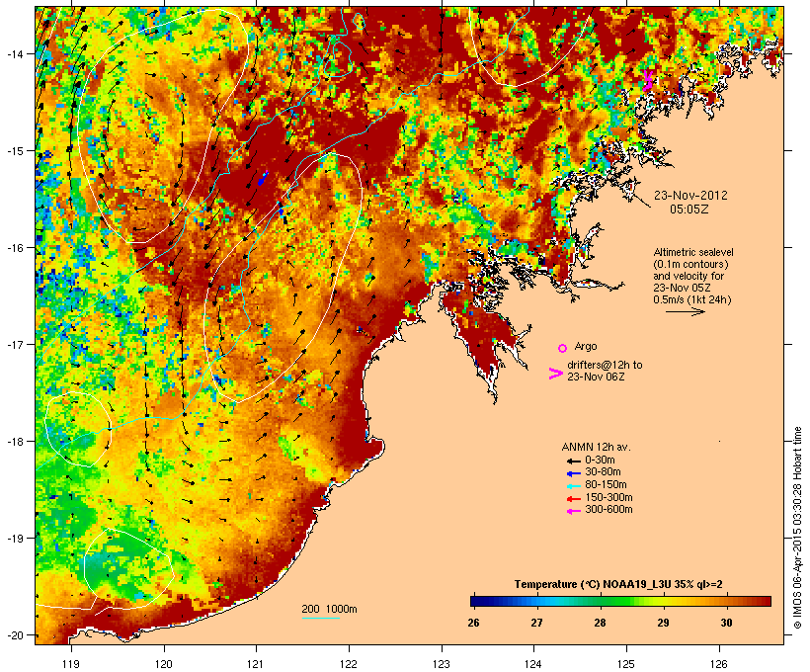This screenshot has width=810, height=672.
Task: Click the -16 latitude axis label
Action: click(x=14, y=248)
